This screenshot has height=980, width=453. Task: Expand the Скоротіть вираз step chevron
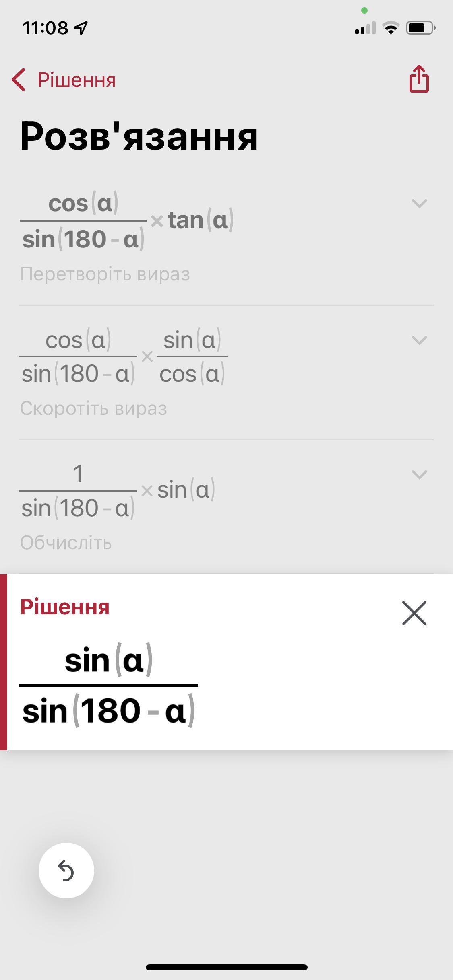pos(419,340)
